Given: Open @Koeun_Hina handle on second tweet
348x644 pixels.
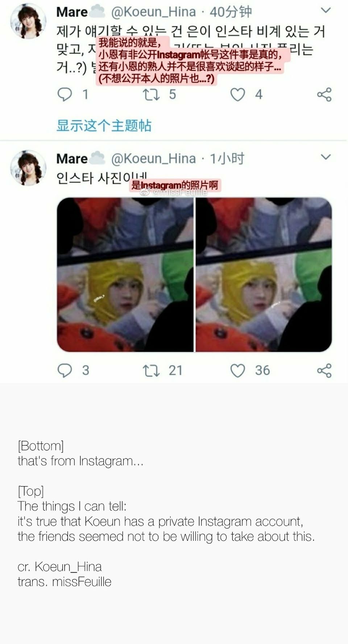Looking at the screenshot, I should pos(153,159).
